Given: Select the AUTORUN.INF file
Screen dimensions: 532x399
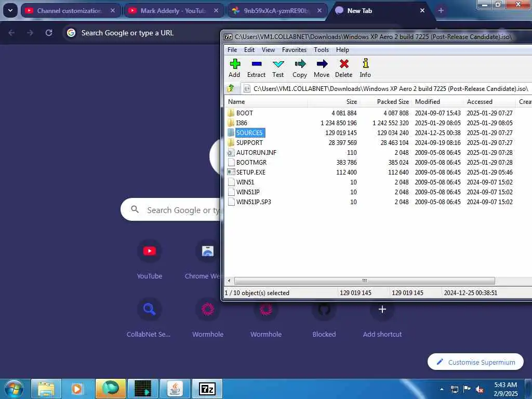Looking at the screenshot, I should pos(256,152).
